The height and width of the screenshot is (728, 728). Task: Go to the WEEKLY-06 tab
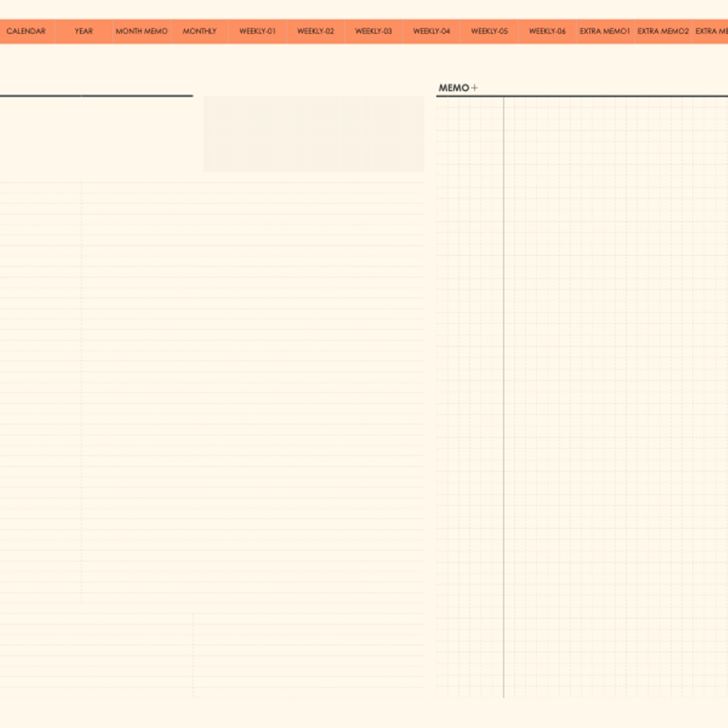click(x=548, y=31)
